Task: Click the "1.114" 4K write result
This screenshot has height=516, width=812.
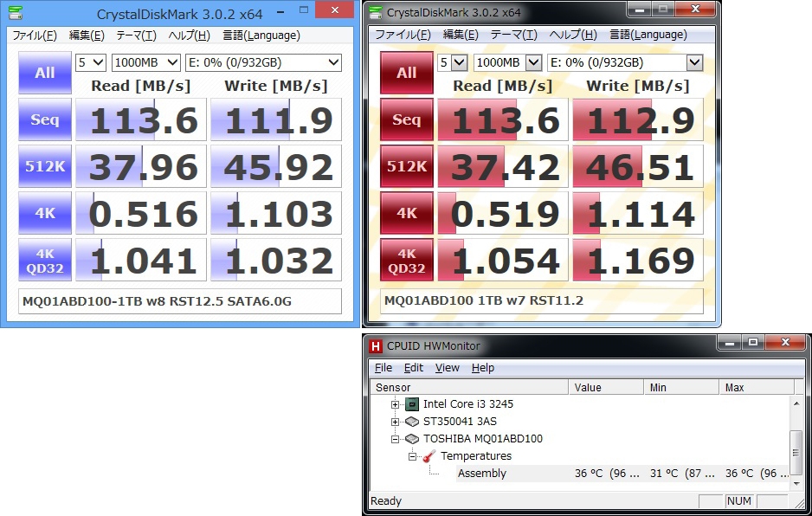Action: 638,213
